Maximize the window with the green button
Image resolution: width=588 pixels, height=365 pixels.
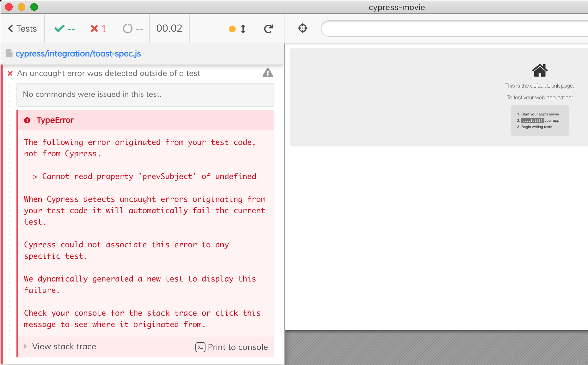34,7
